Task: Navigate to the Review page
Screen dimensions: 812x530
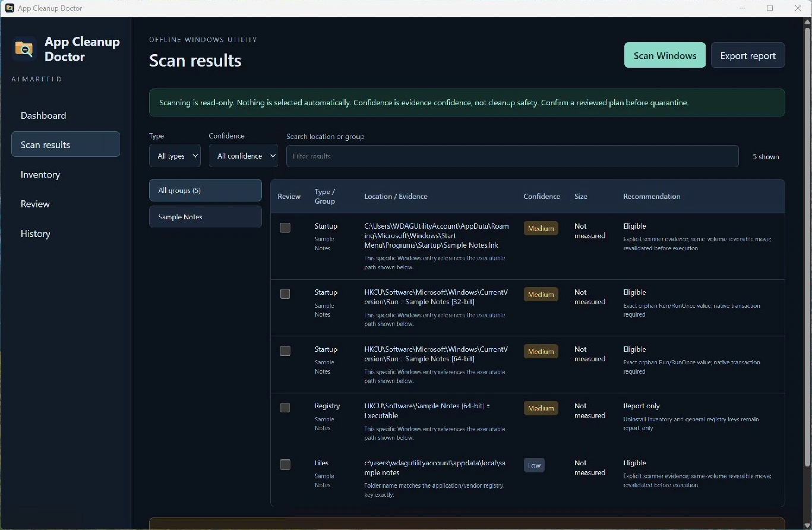Action: [x=65, y=204]
